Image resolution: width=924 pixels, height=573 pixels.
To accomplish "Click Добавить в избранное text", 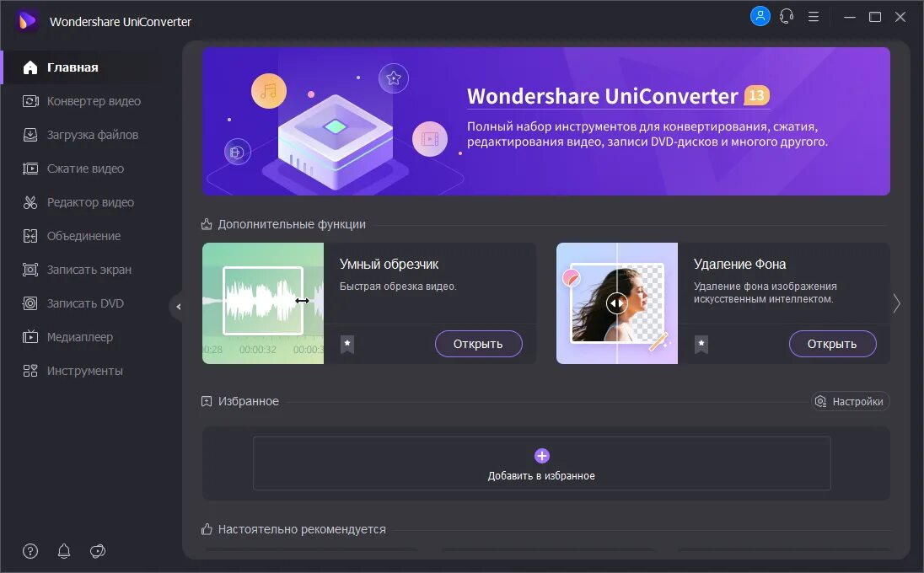I will pyautogui.click(x=541, y=476).
